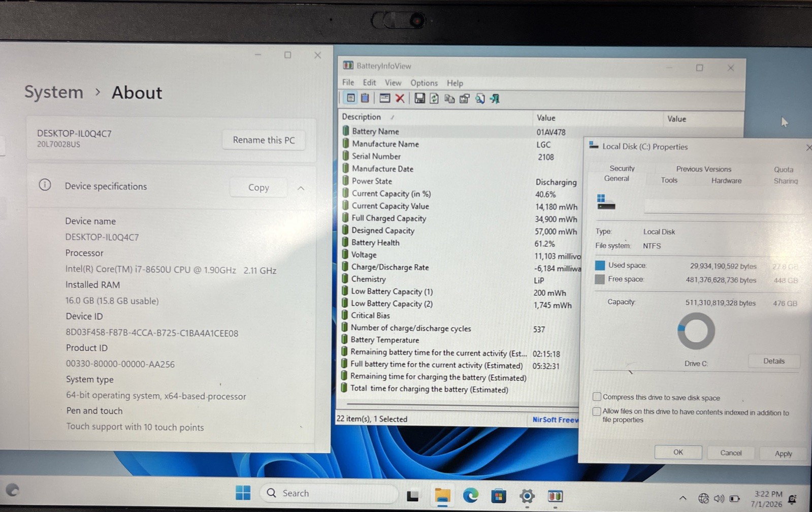Image resolution: width=812 pixels, height=512 pixels.
Task: Switch to BatteryInfoView via its taskbar icon
Action: (x=555, y=496)
